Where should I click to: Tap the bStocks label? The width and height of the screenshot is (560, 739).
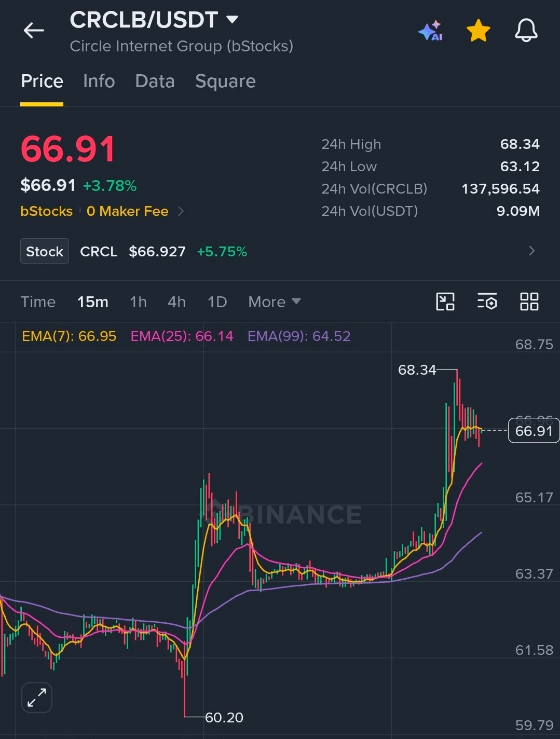[x=47, y=211]
